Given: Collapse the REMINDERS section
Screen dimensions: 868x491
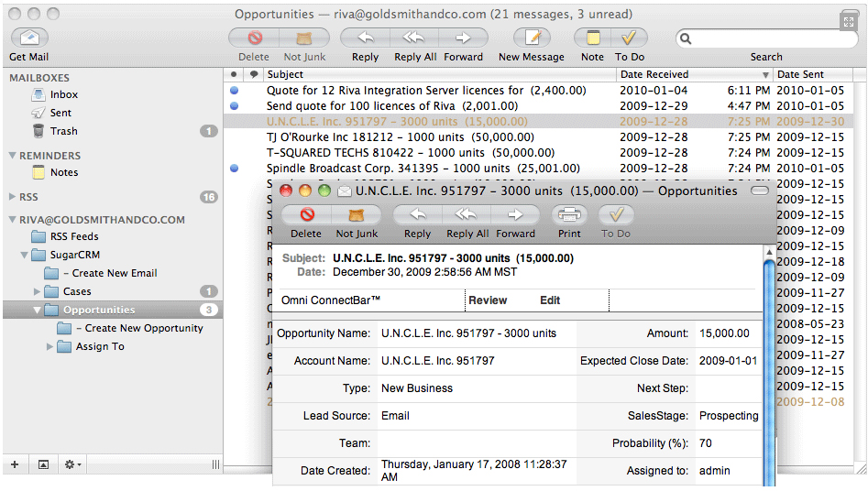Looking at the screenshot, I should click(x=12, y=156).
